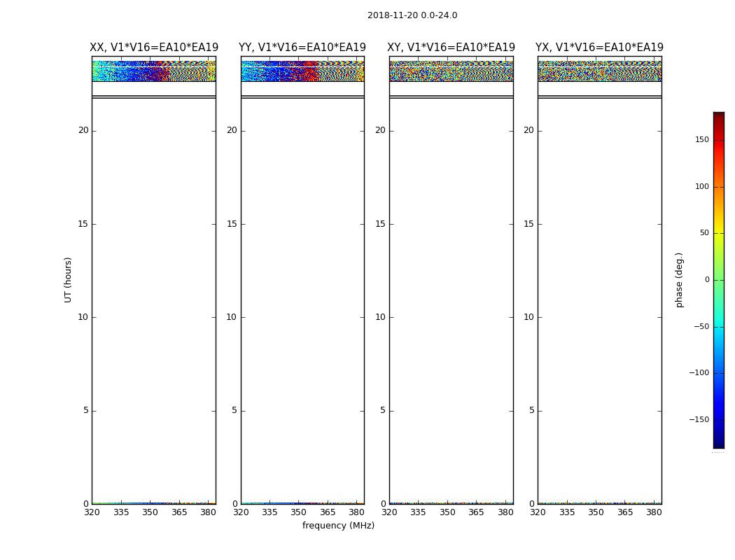
Task: Select the 'XY, V1*V16=EA10*EA19' panel title
Action: (451, 48)
